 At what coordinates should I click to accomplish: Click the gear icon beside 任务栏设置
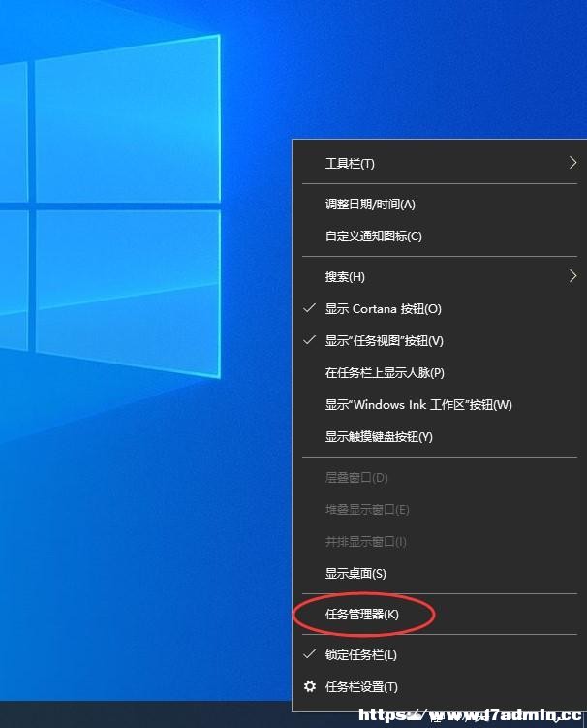[310, 686]
